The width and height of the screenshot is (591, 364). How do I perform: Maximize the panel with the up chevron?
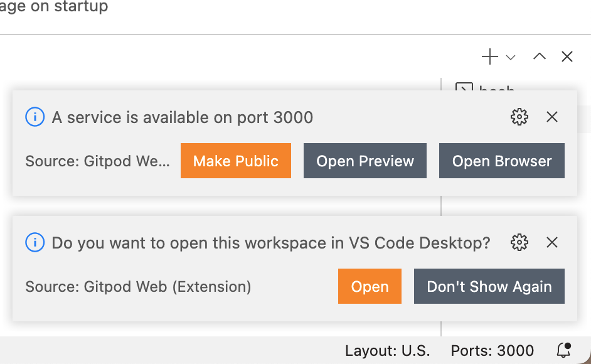[x=540, y=56]
